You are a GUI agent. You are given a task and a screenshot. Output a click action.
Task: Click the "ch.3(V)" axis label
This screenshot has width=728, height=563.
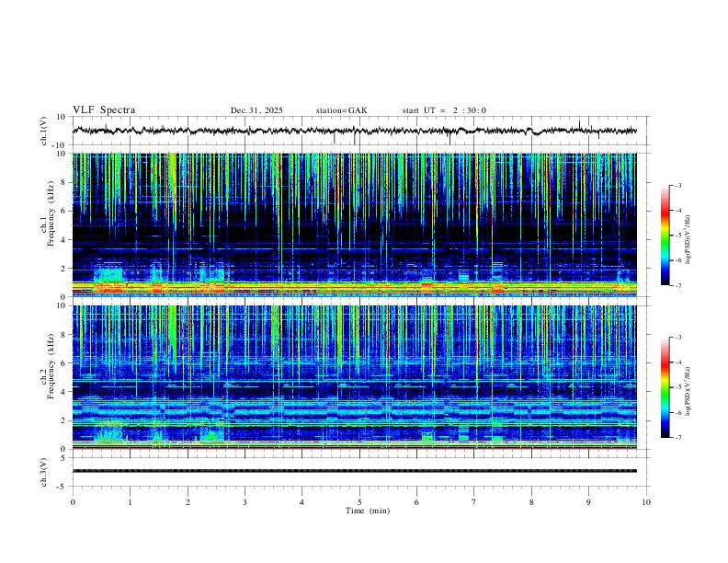(x=44, y=472)
